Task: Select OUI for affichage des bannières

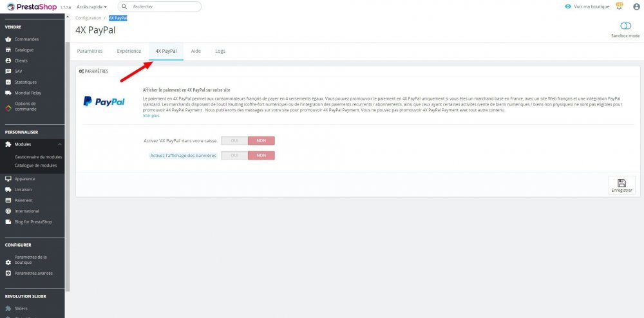Action: click(x=234, y=156)
